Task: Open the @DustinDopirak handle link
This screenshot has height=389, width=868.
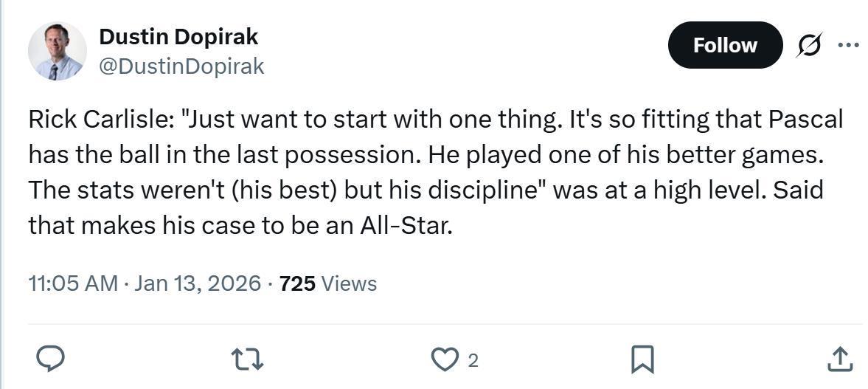Action: pos(181,66)
